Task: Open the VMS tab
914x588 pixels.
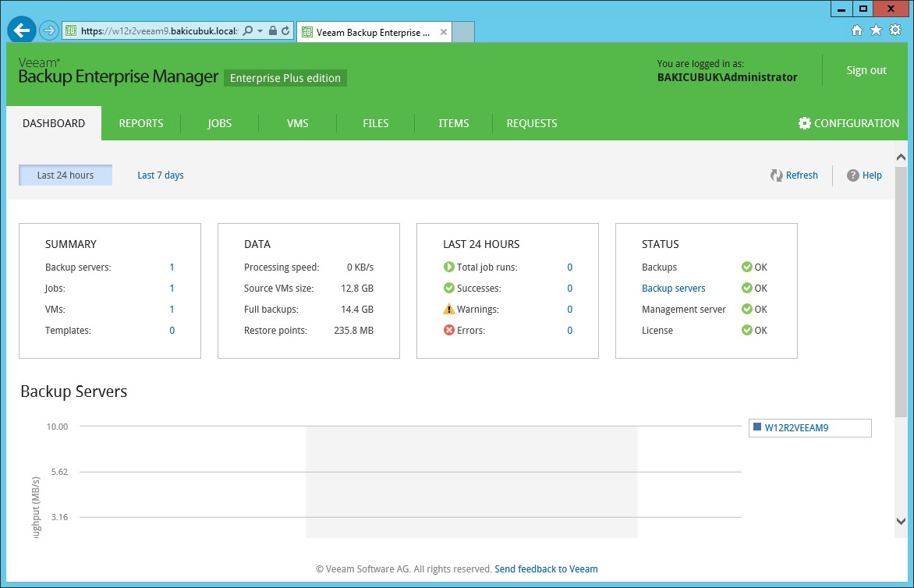Action: pos(297,123)
